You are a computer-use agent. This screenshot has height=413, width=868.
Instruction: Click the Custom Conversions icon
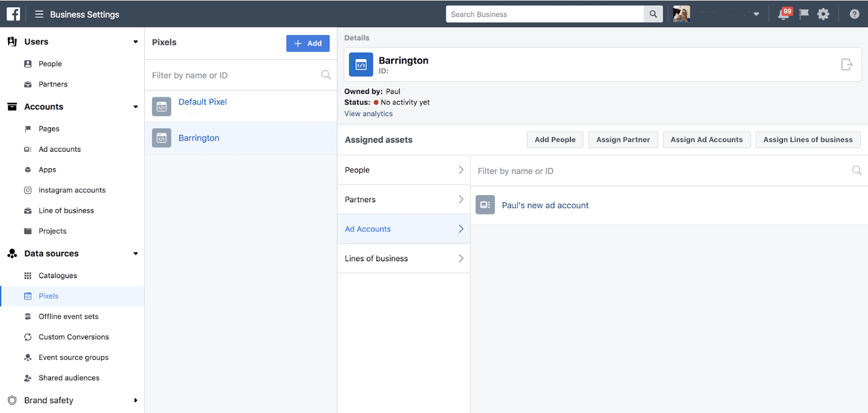28,337
